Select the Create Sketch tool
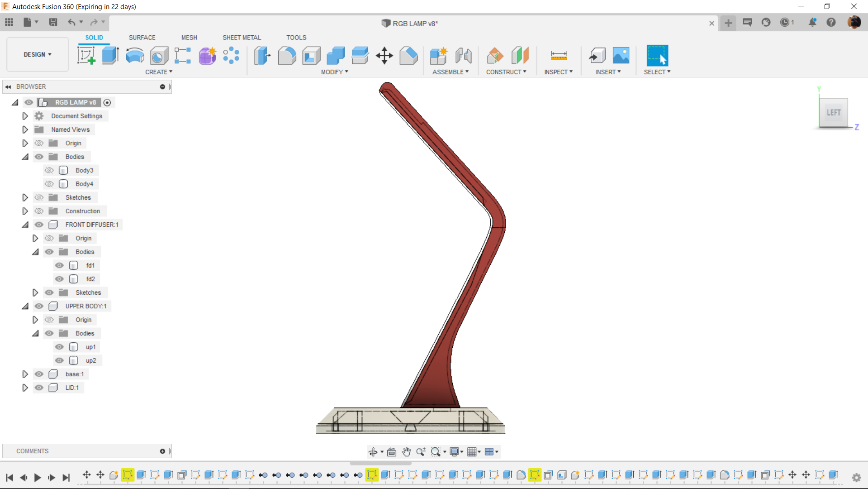This screenshot has width=868, height=489. coord(86,55)
